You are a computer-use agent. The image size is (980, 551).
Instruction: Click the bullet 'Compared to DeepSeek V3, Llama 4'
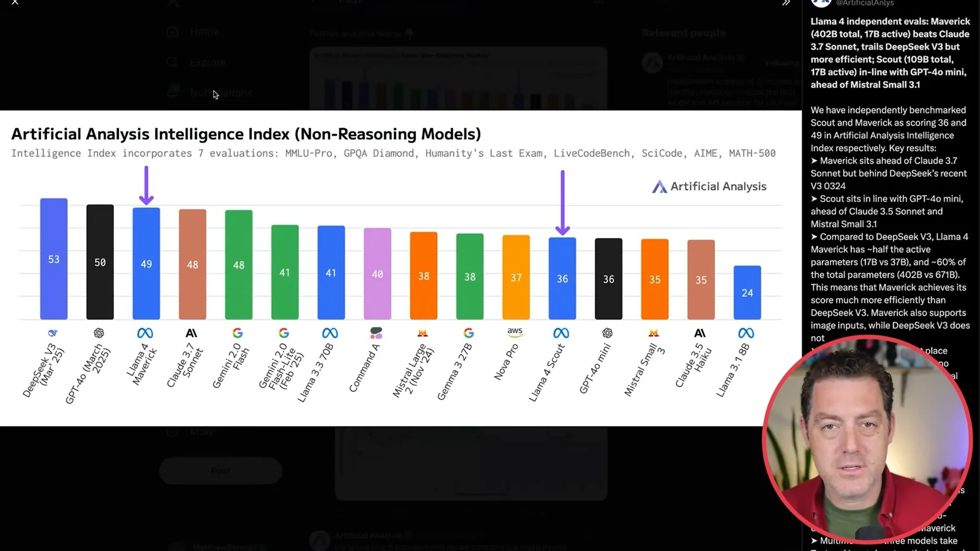(x=890, y=287)
